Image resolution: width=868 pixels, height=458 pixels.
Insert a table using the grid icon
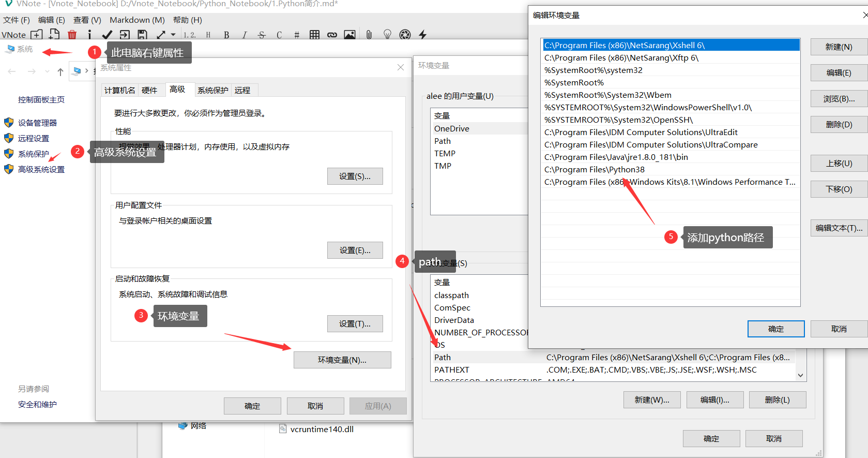pos(314,35)
